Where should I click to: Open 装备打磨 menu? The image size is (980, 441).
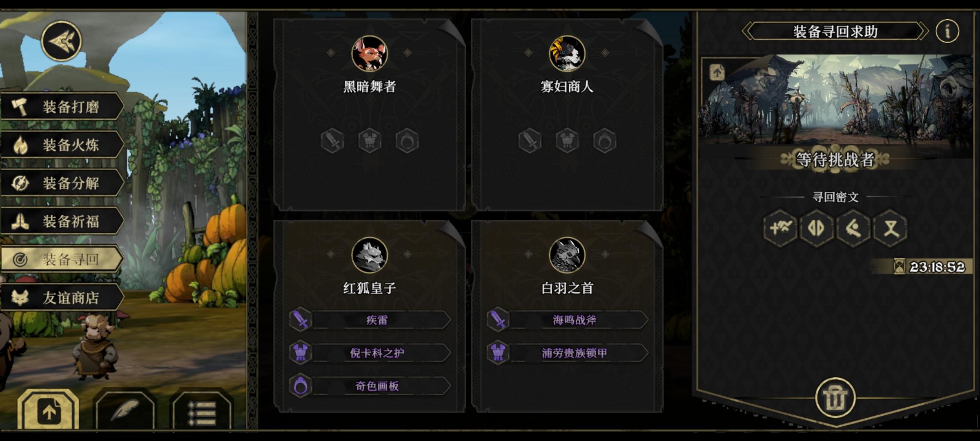[x=62, y=106]
